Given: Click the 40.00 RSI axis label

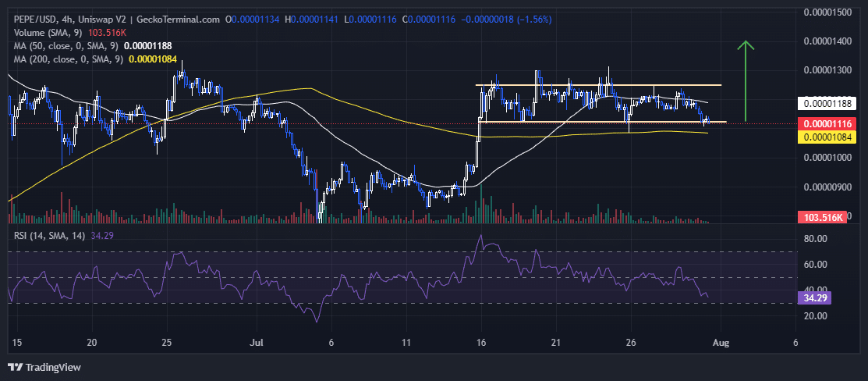Looking at the screenshot, I should coord(815,290).
